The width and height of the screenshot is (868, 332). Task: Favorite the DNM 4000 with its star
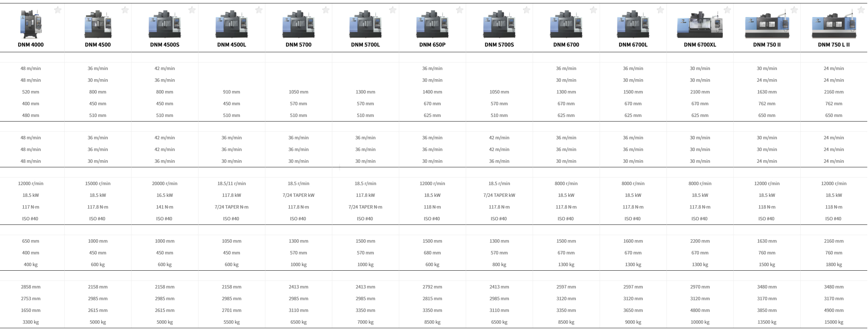(58, 10)
